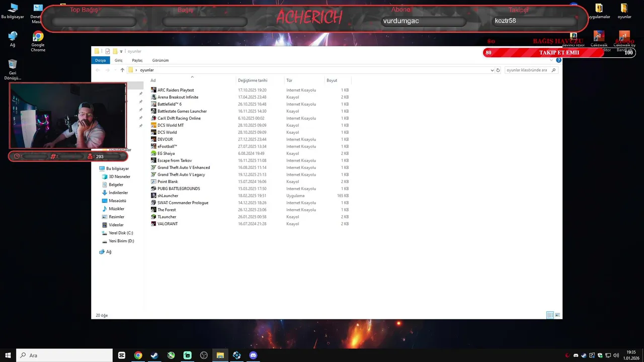
Task: Open Bu bilgisayar in navigation pane
Action: [x=114, y=168]
